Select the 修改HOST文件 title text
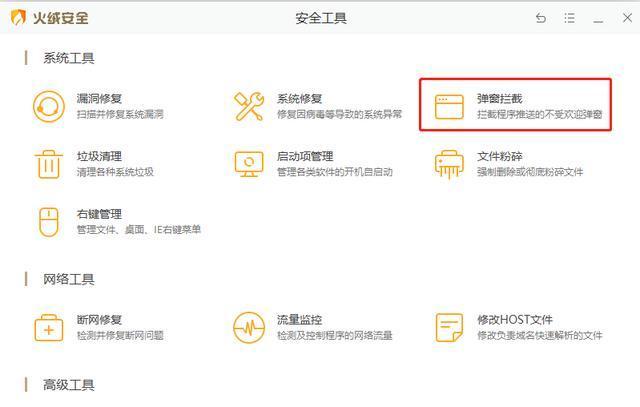The image size is (640, 407). (x=515, y=320)
